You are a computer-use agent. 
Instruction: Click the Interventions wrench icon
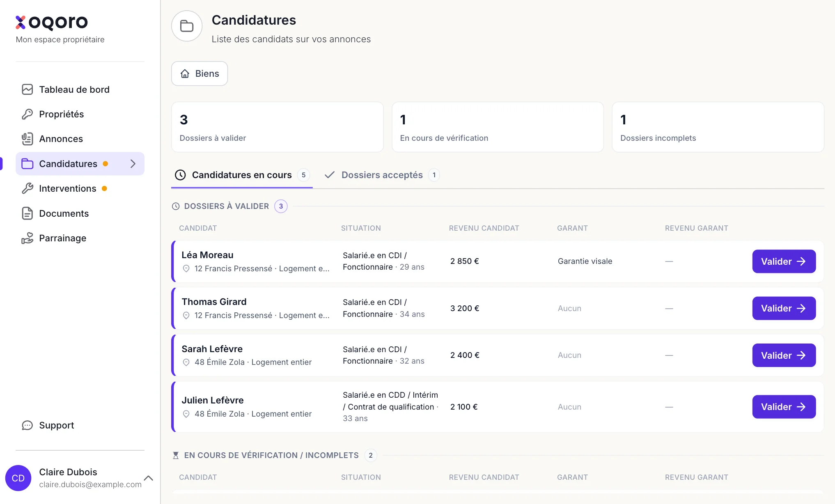(27, 188)
